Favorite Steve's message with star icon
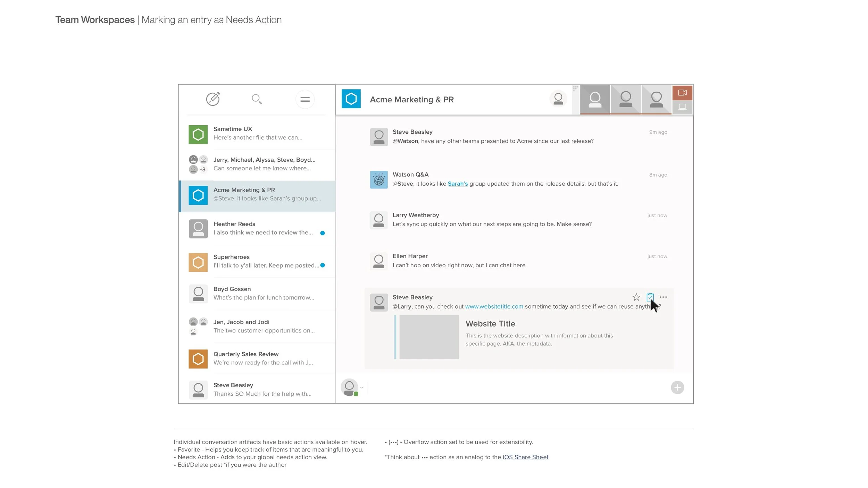 (636, 297)
